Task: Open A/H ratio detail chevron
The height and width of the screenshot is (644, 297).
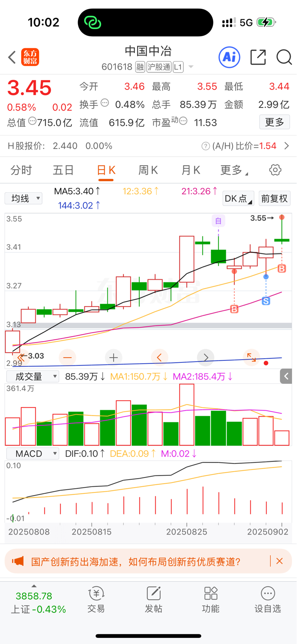Action: [x=287, y=146]
